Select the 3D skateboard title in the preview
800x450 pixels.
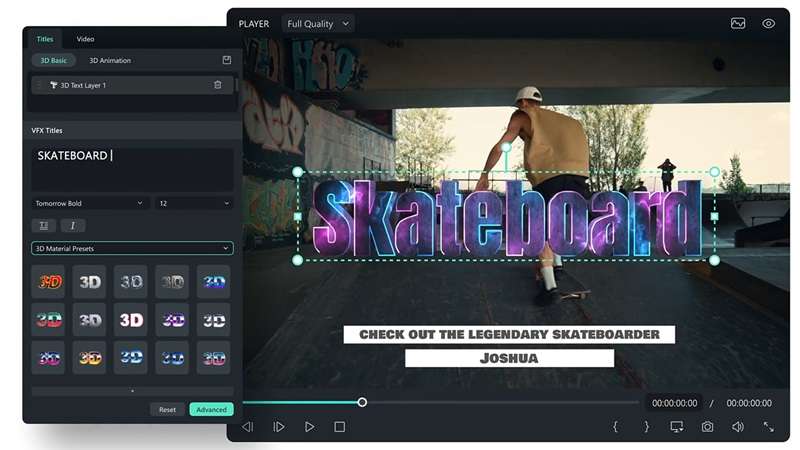tap(506, 218)
